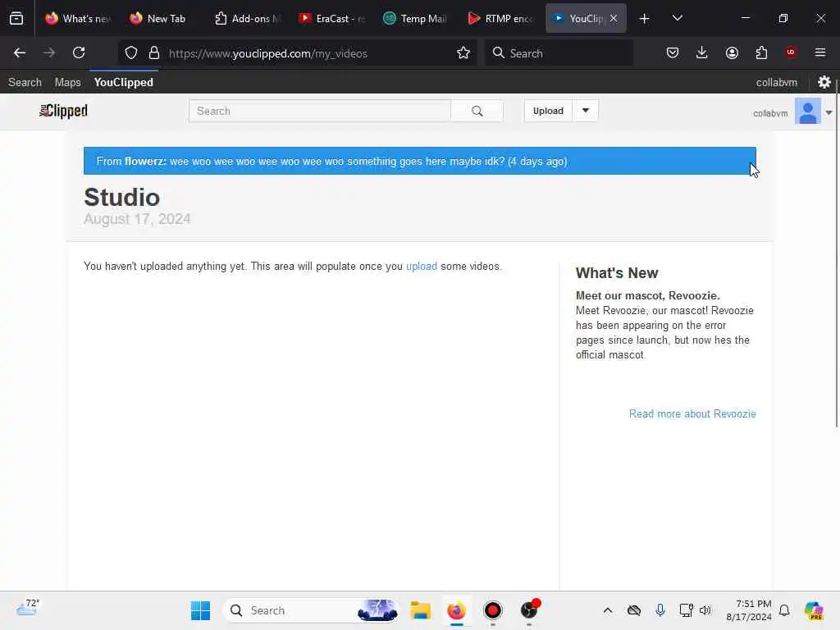Click the uBlock Origin toolbar icon
The width and height of the screenshot is (840, 630).
791,53
